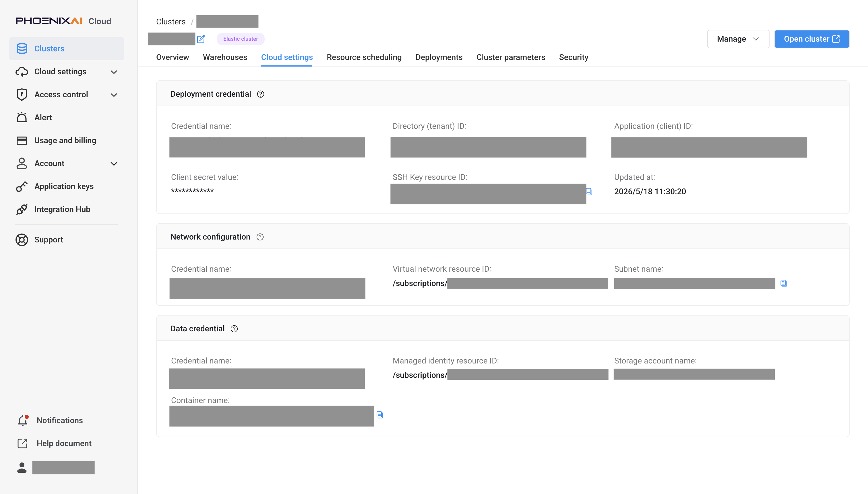Viewport: 868px width, 494px height.
Task: Open the Clusters sidebar item
Action: coord(67,48)
